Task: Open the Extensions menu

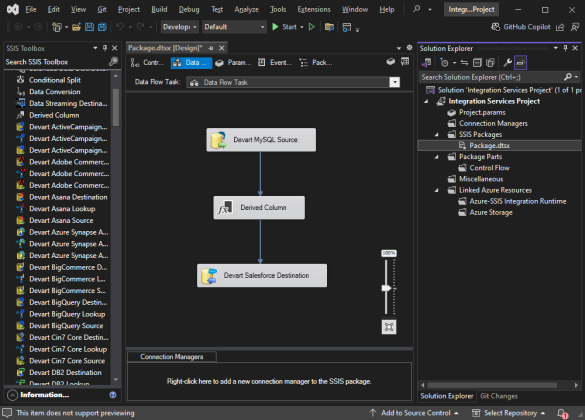Action: tap(314, 9)
